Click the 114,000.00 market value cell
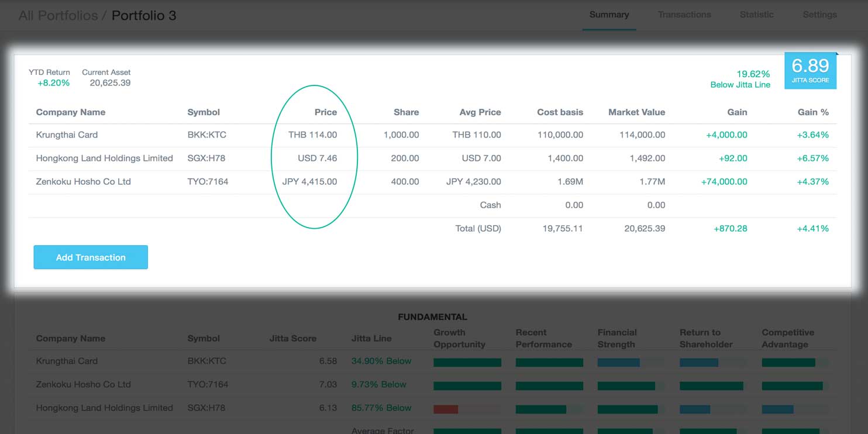 (642, 135)
